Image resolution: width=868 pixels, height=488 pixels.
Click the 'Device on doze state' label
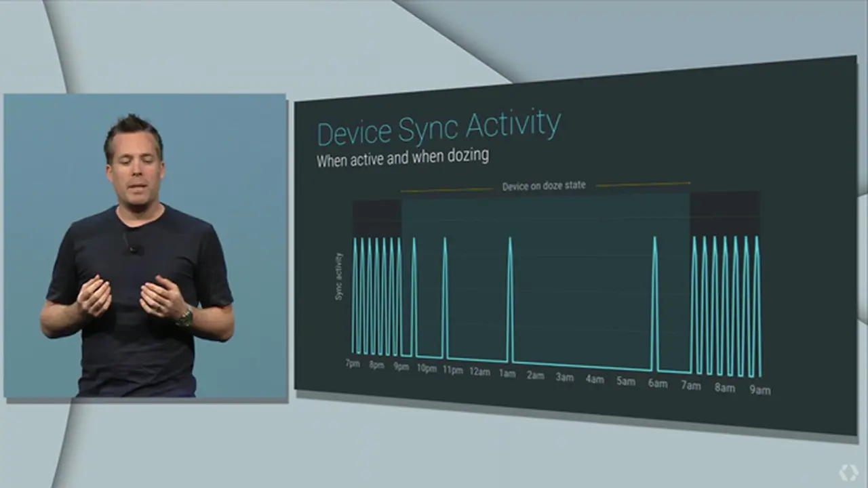point(544,186)
